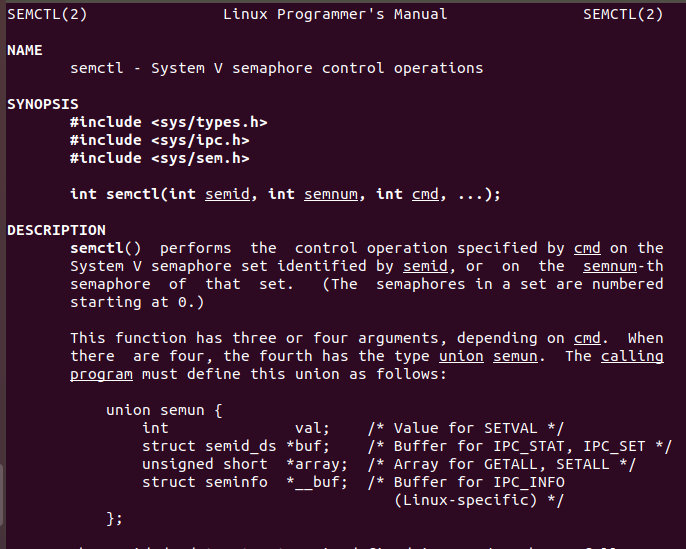Viewport: 686px width, 549px height.
Task: Click the "Linux Programmer's Manual" title
Action: tap(335, 14)
